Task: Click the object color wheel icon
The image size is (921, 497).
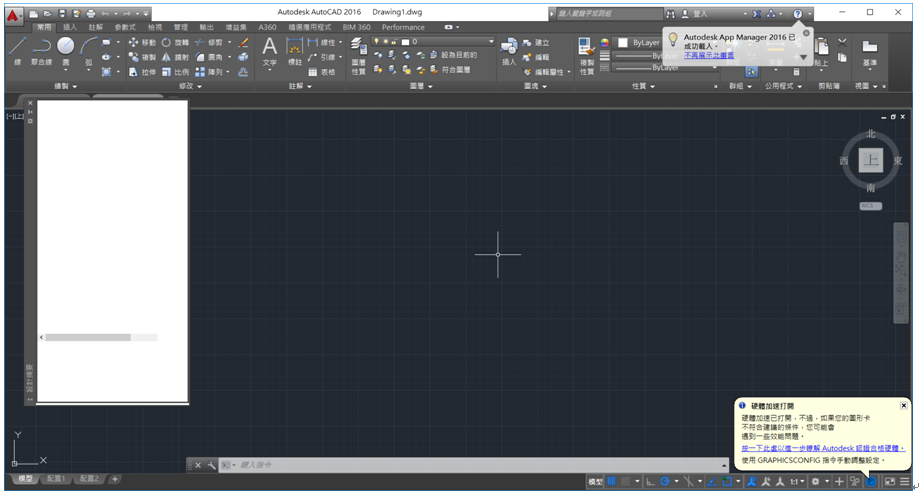Action: (604, 42)
